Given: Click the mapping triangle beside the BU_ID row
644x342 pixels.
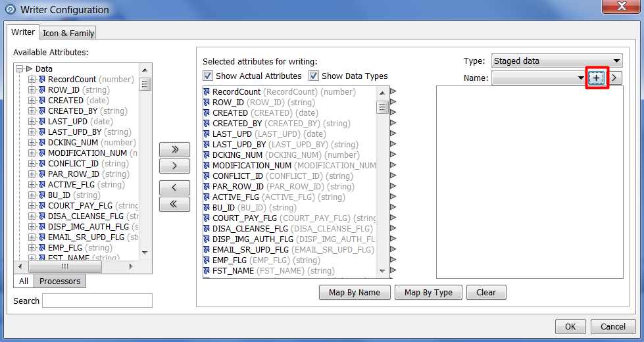Looking at the screenshot, I should point(393,207).
